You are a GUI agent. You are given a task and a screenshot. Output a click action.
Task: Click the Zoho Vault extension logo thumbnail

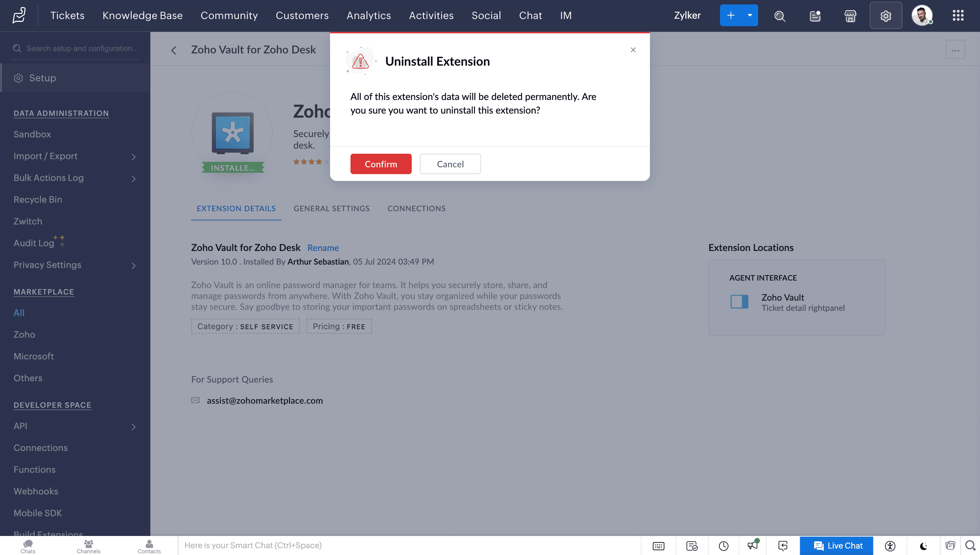click(x=232, y=133)
